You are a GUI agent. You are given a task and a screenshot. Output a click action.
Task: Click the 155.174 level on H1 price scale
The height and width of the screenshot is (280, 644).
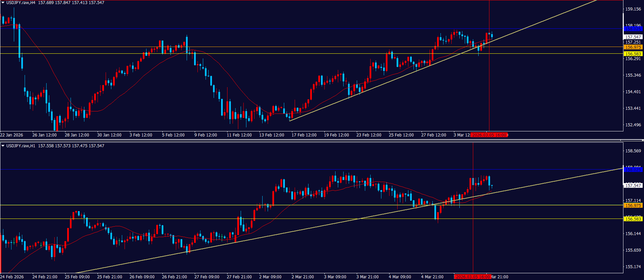633,267
